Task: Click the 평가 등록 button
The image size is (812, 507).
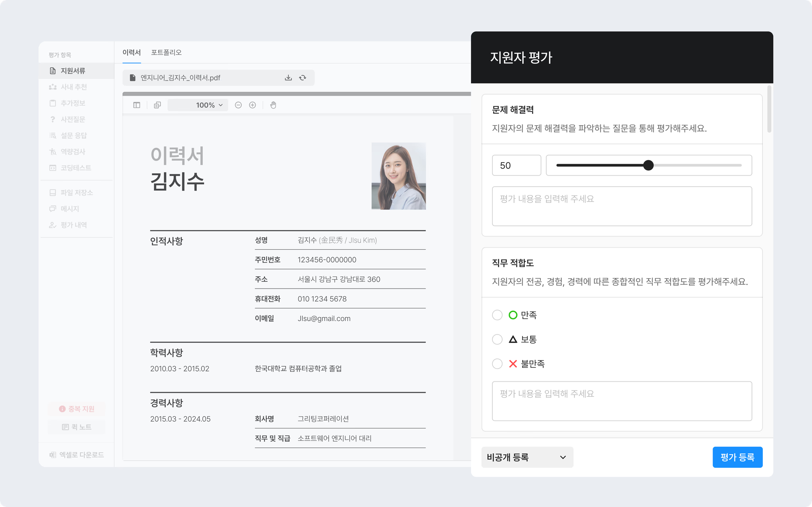Action: (738, 457)
